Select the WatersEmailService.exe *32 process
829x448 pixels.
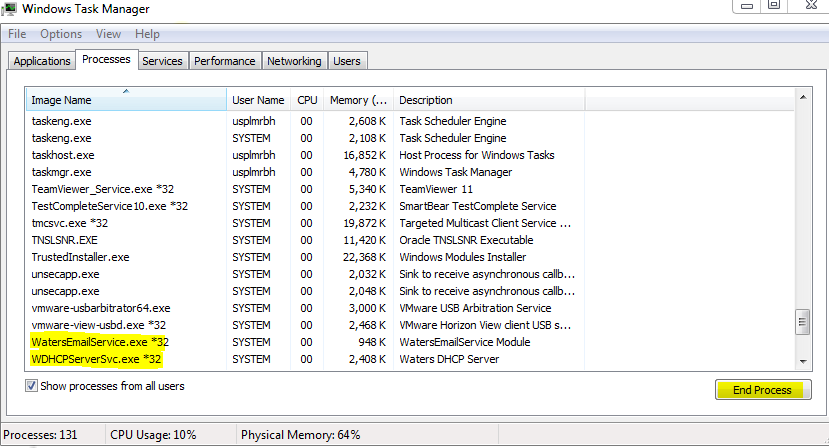point(98,342)
